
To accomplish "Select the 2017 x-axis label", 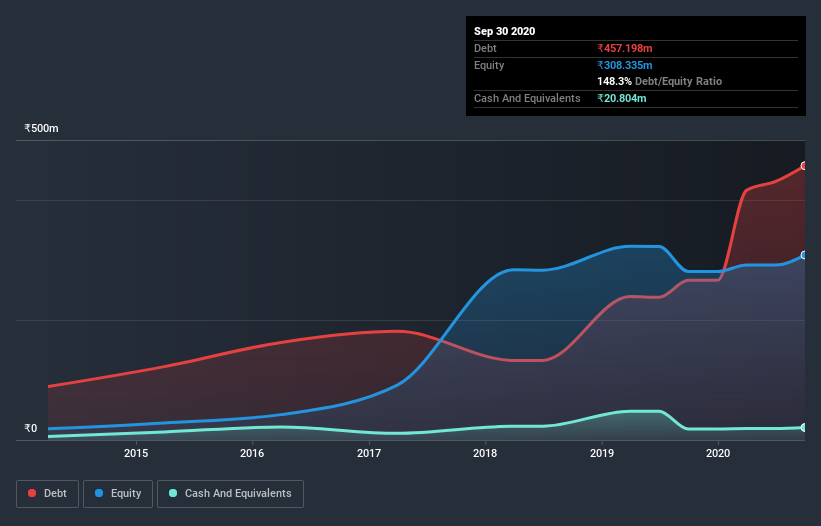I will 369,453.
